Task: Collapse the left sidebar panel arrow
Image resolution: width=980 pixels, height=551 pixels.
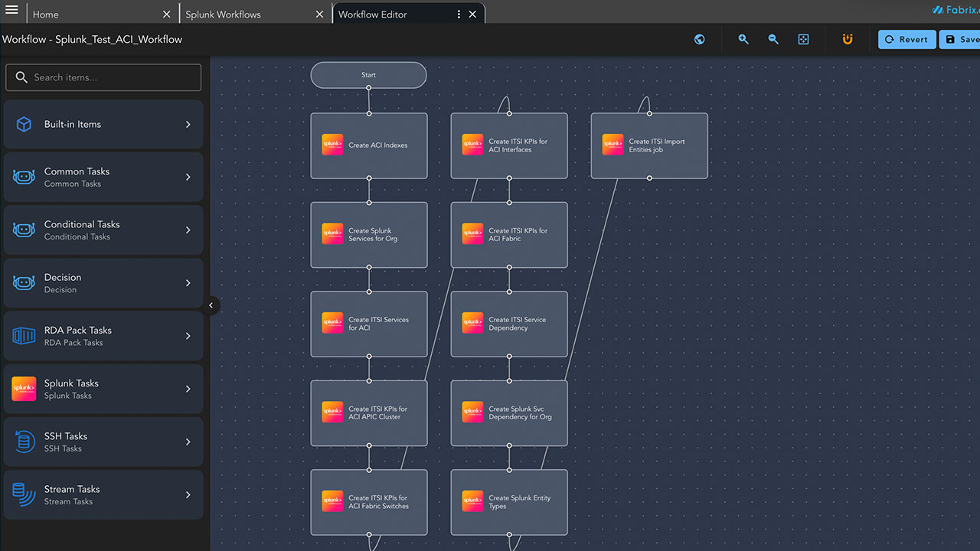Action: (x=211, y=305)
